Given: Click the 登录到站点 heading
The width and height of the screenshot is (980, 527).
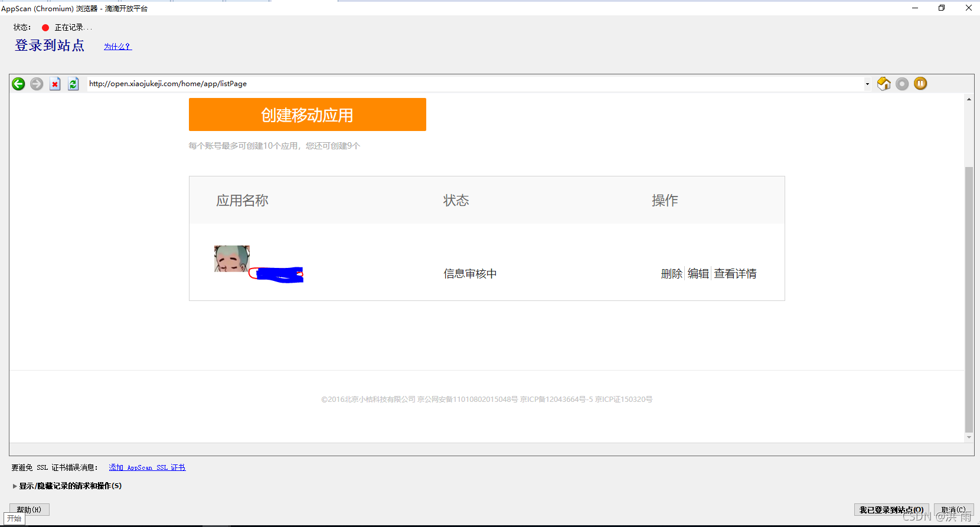Looking at the screenshot, I should click(x=50, y=45).
